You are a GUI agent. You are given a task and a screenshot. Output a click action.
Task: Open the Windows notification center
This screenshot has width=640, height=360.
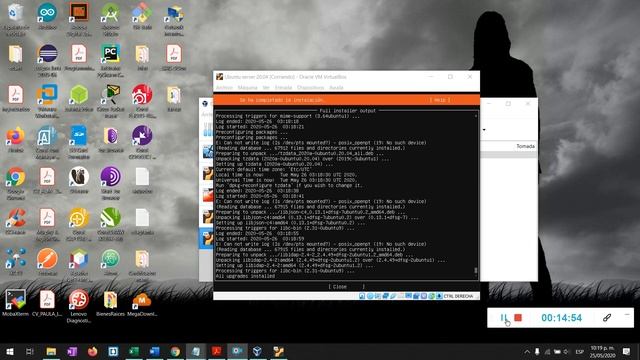pos(627,351)
